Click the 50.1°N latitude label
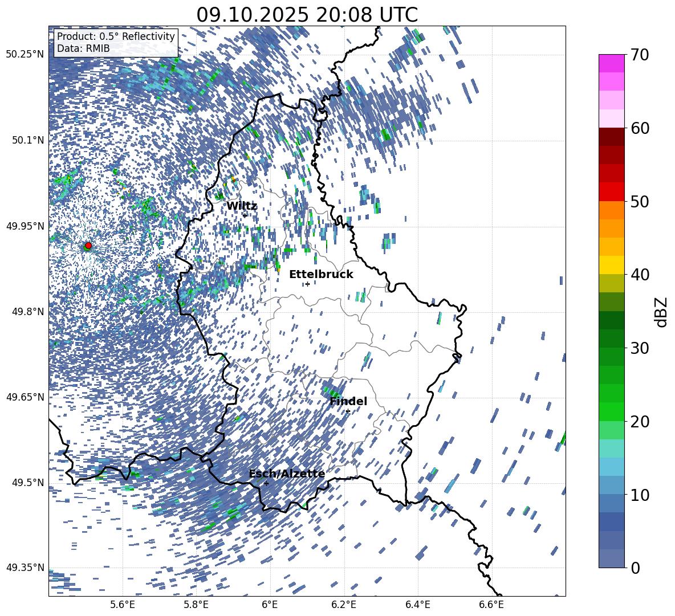The height and width of the screenshot is (616, 675). point(27,140)
